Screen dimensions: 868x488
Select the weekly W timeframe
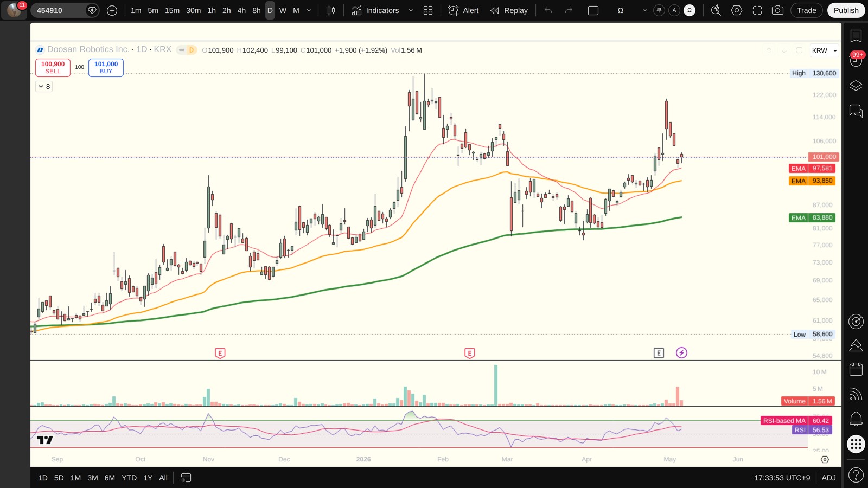[283, 10]
